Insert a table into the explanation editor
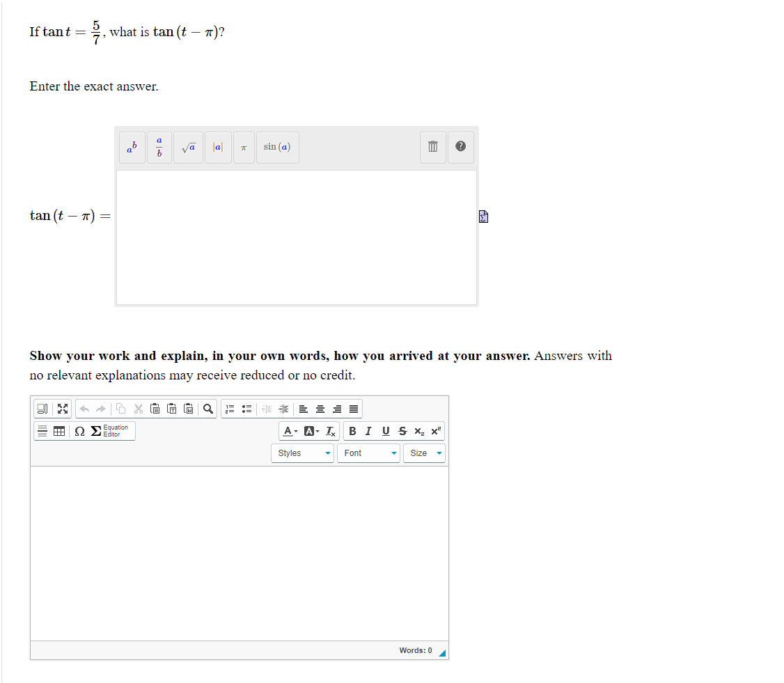This screenshot has height=683, width=784. tap(60, 431)
